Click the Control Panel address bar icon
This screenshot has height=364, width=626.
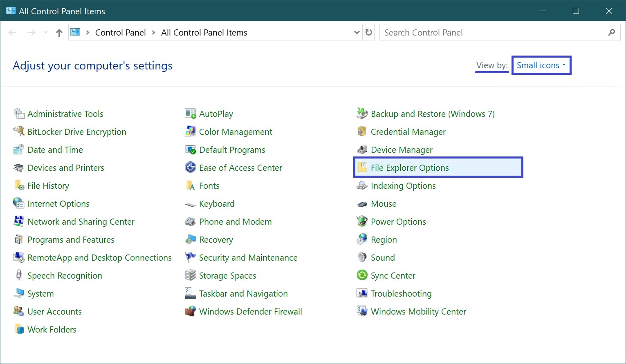[x=75, y=32]
